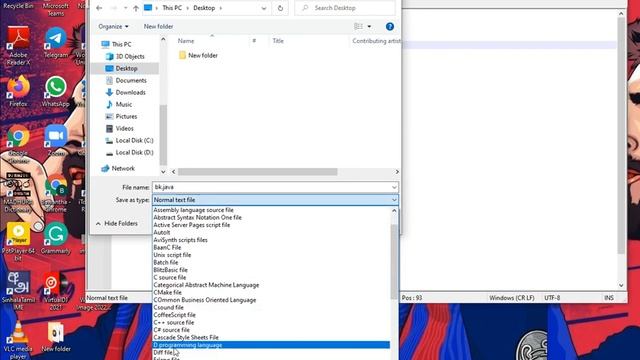Click Hide Folders toggle
640x360 pixels.
click(x=117, y=223)
